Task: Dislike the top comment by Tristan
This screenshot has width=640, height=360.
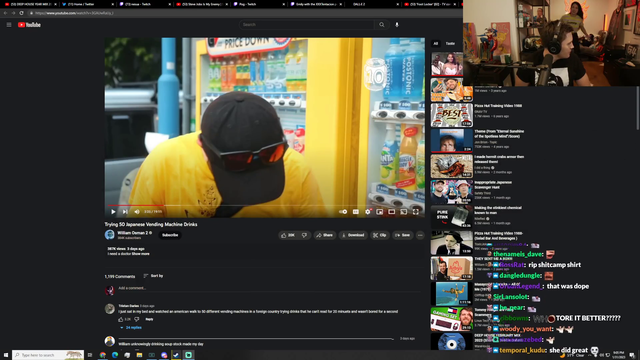Action: 137,319
